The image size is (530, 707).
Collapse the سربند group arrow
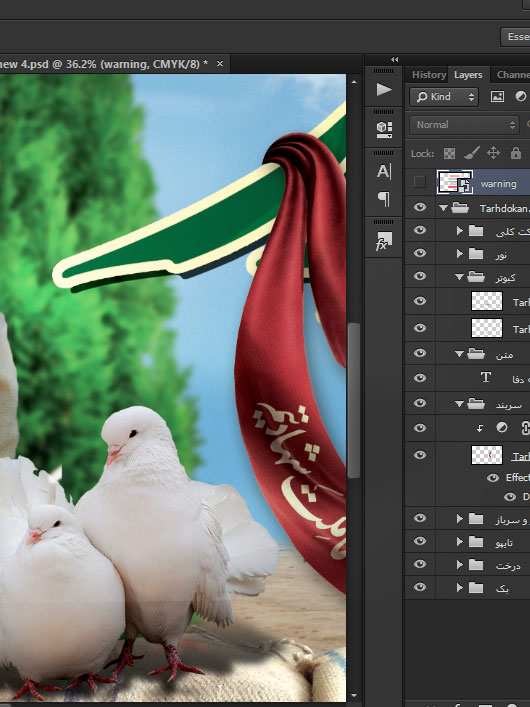tap(460, 404)
